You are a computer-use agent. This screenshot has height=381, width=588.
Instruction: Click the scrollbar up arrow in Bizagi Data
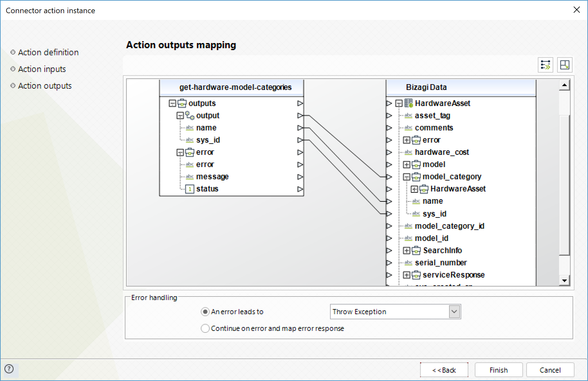tap(565, 85)
